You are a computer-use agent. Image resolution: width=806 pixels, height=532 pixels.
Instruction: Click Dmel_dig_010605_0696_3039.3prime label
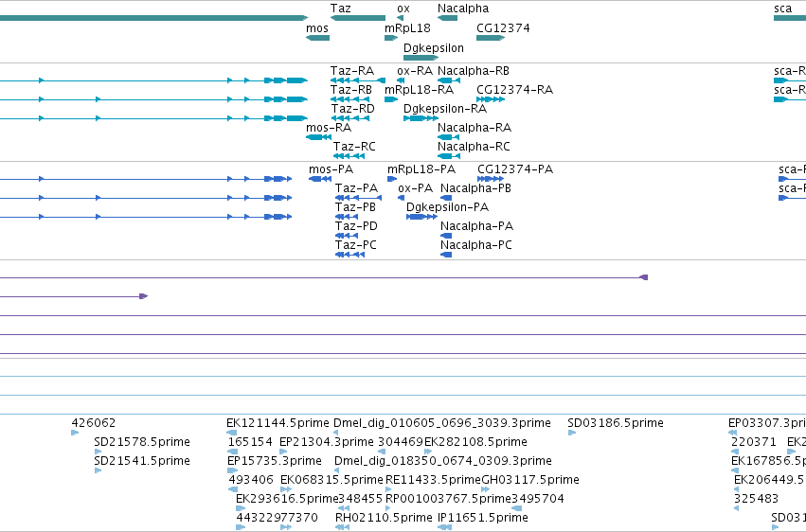coord(442,423)
